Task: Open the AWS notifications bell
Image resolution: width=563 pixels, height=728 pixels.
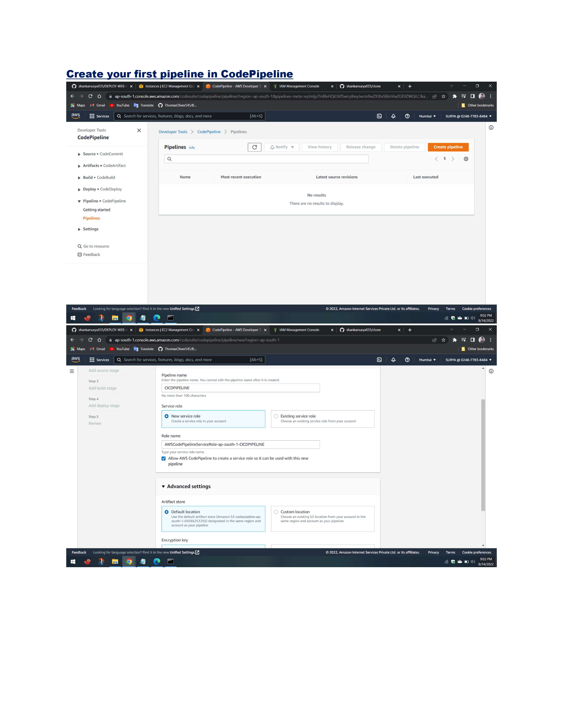Action: coord(393,116)
